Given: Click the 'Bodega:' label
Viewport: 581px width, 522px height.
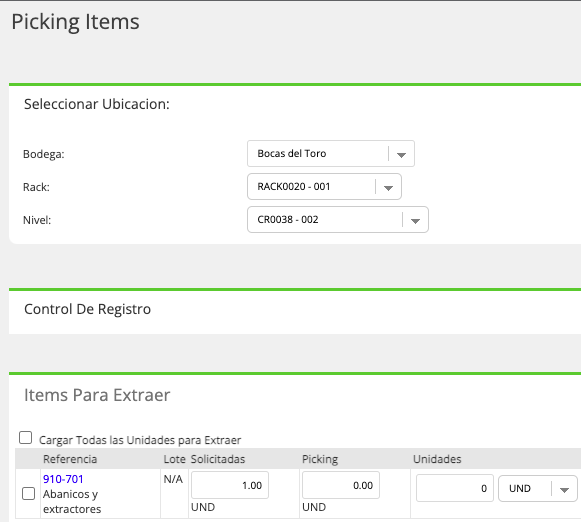Looking at the screenshot, I should click(x=44, y=154).
